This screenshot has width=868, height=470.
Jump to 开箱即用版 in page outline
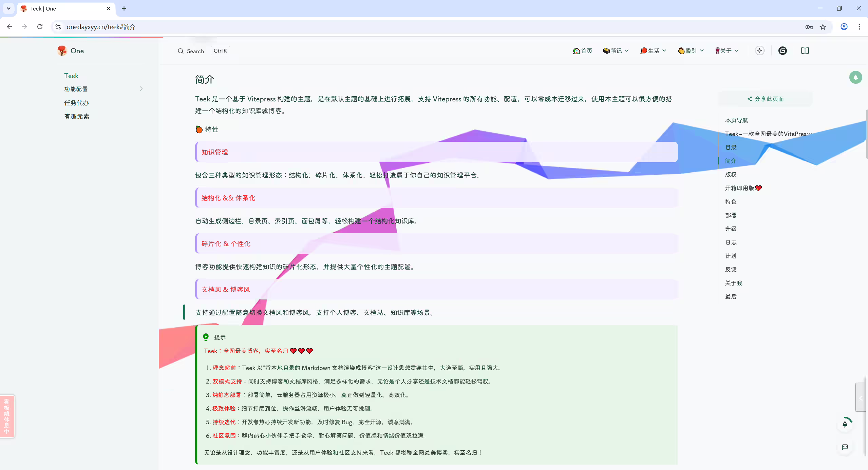coord(743,188)
